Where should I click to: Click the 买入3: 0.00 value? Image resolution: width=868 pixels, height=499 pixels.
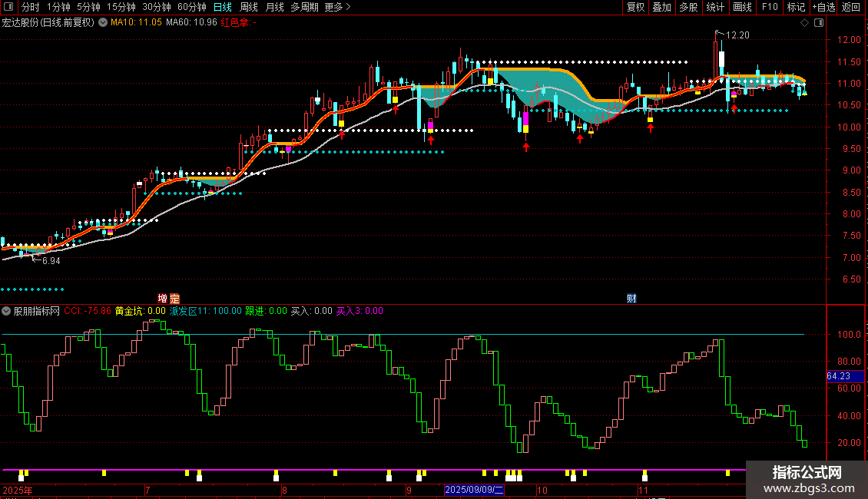359,312
